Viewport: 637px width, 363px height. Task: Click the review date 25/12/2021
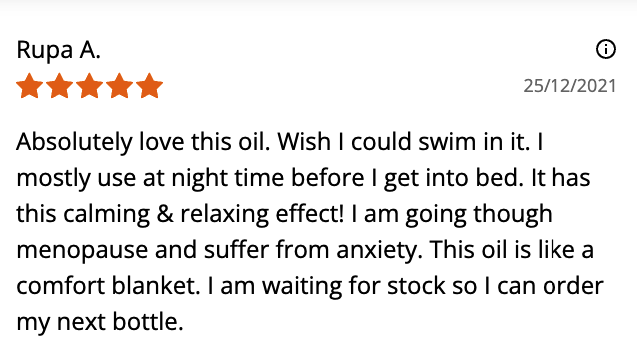570,86
